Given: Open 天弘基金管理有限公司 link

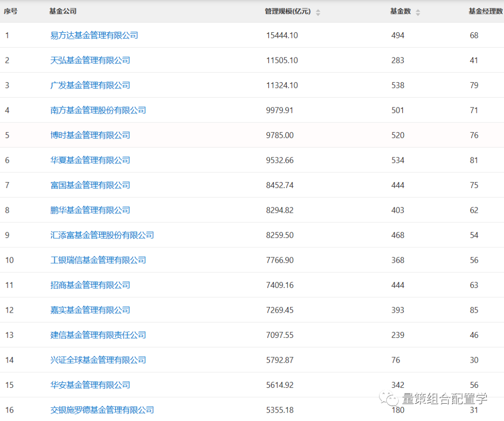Looking at the screenshot, I should [90, 60].
